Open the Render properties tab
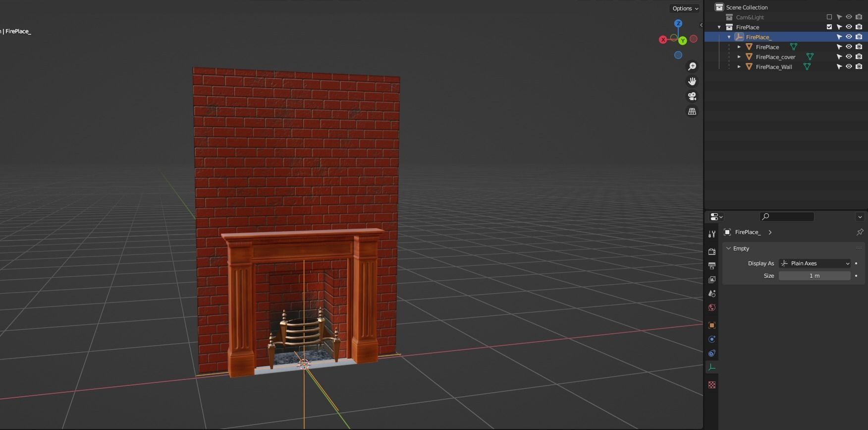 (712, 252)
